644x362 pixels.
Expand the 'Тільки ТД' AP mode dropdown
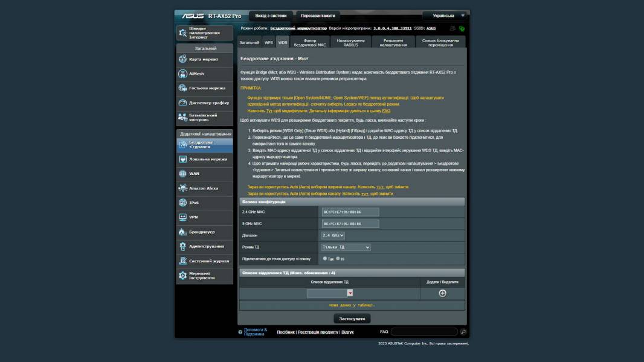point(346,247)
